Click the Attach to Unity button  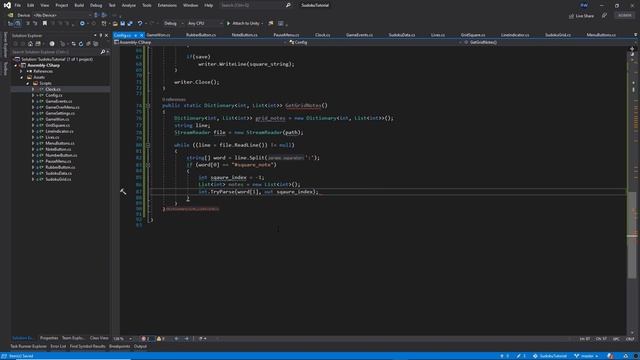tap(243, 24)
